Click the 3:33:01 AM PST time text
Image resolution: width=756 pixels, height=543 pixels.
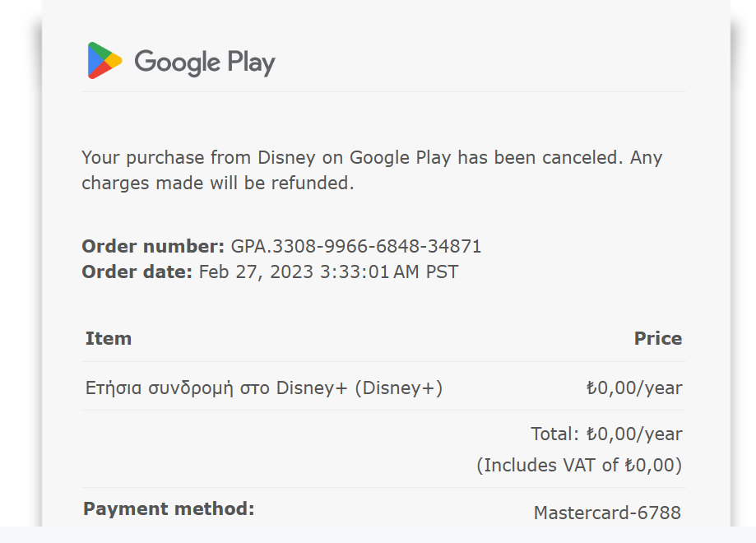tap(388, 271)
